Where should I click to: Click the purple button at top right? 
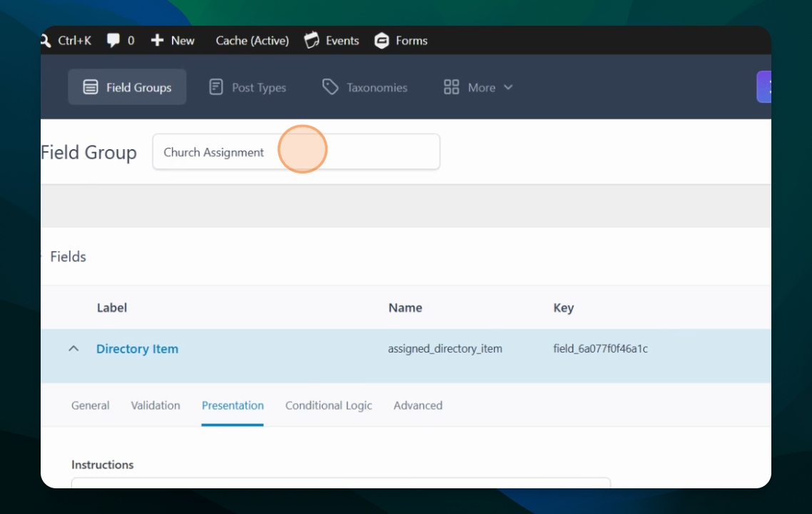764,86
